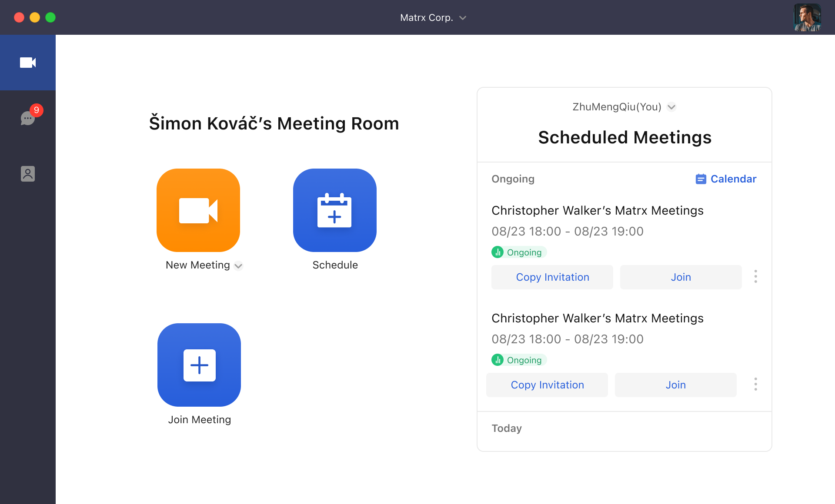Click the Join Meeting plus icon

[x=199, y=365]
